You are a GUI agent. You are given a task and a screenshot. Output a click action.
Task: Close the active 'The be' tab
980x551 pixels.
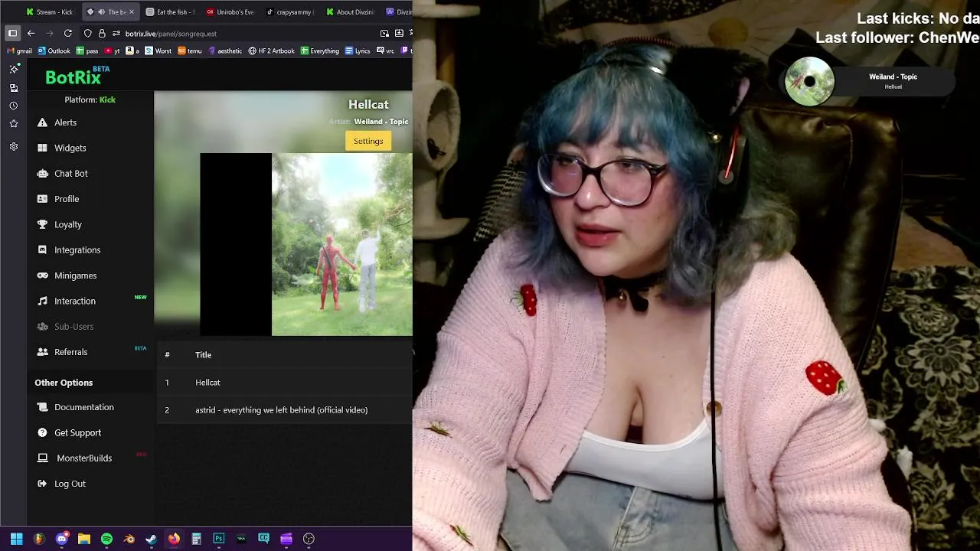131,11
